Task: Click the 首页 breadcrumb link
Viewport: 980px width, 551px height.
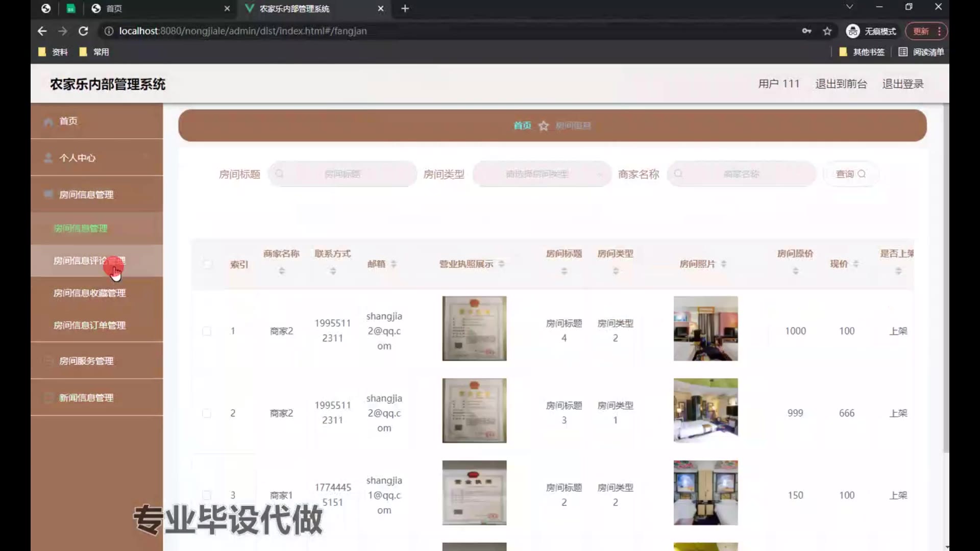Action: click(522, 126)
